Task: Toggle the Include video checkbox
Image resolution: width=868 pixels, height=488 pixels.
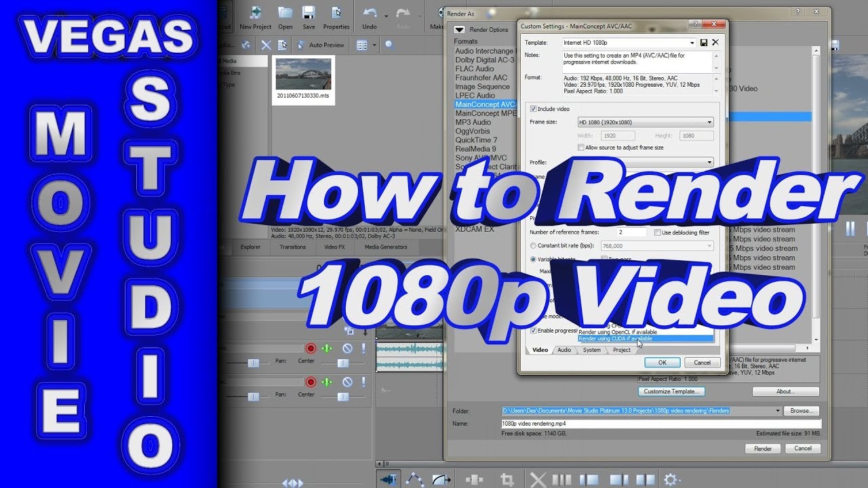Action: (x=533, y=108)
